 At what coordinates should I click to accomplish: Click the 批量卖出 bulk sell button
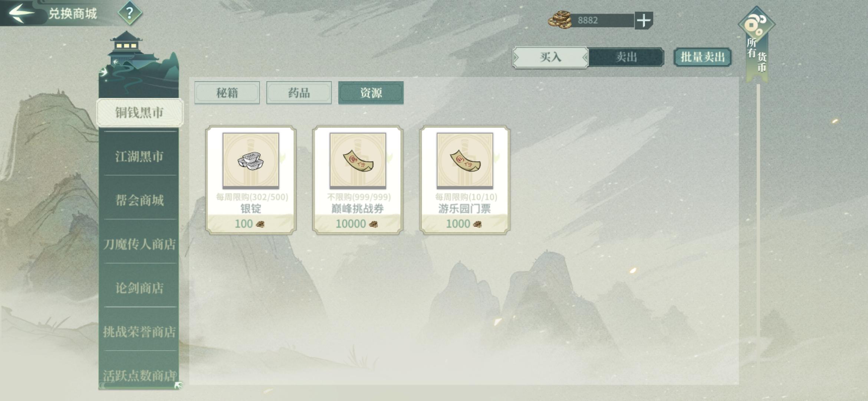click(x=703, y=57)
